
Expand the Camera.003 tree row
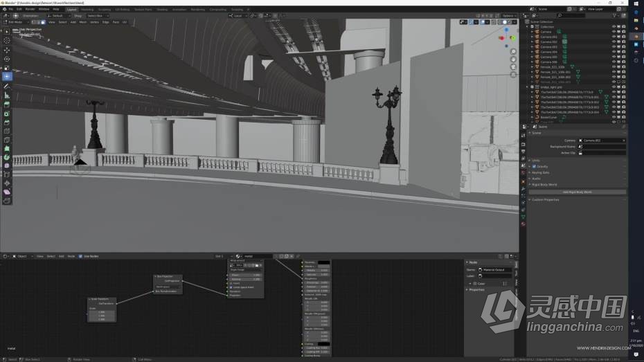tap(532, 47)
